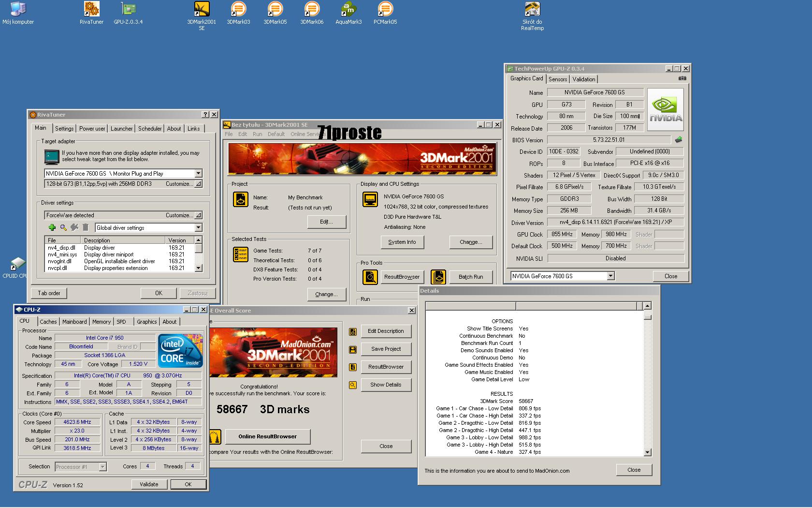Viewport: 812px width, 508px height.
Task: Switch to RivaTuner Settings tab
Action: pos(64,129)
